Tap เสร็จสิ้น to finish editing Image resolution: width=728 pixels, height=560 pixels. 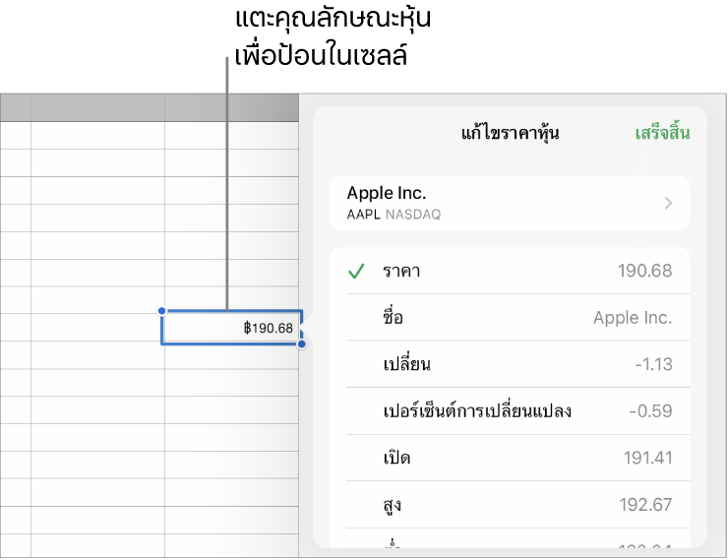[x=662, y=133]
